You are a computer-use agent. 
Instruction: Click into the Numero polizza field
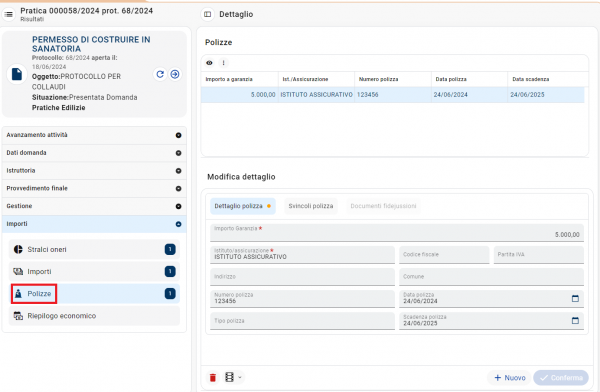click(x=302, y=299)
